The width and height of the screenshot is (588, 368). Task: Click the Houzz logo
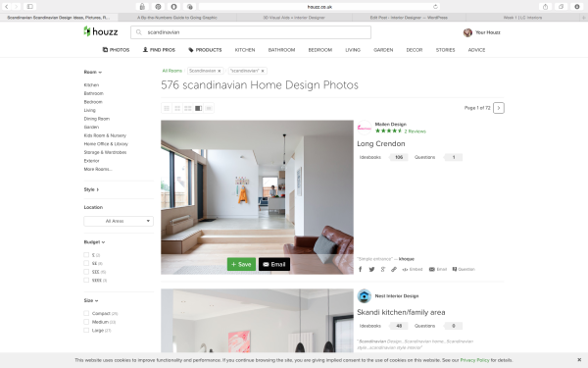101,32
